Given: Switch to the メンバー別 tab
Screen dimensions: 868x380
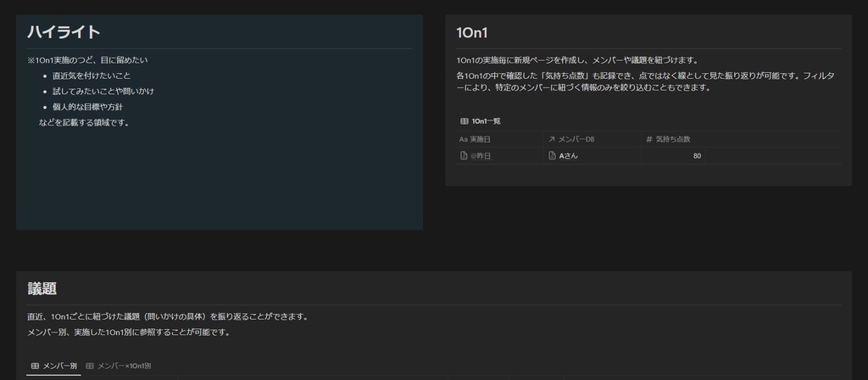Looking at the screenshot, I should [x=53, y=366].
